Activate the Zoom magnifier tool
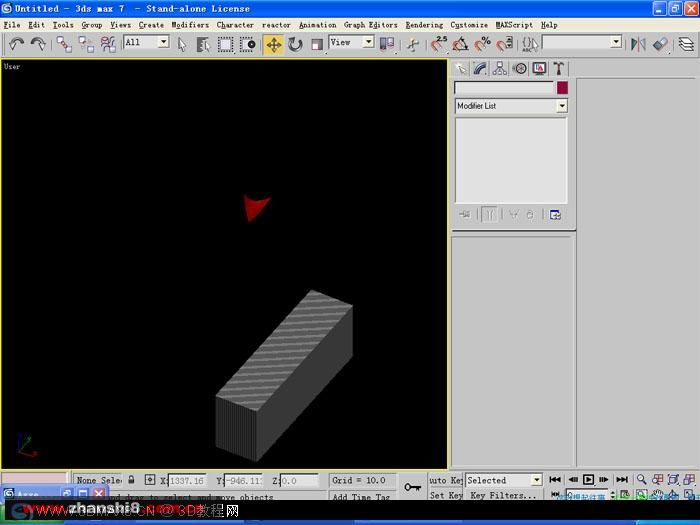This screenshot has height=525, width=700. tap(642, 479)
